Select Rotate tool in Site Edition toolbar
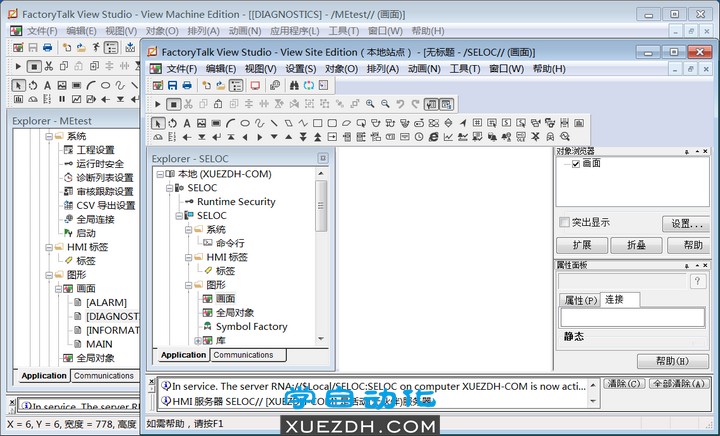This screenshot has width=720, height=436. tap(172, 123)
